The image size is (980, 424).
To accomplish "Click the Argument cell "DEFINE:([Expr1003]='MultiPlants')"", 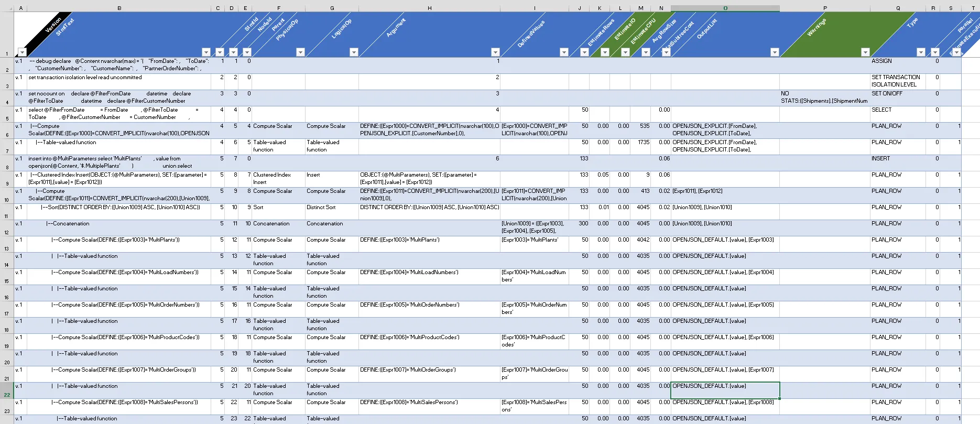I will (x=430, y=244).
